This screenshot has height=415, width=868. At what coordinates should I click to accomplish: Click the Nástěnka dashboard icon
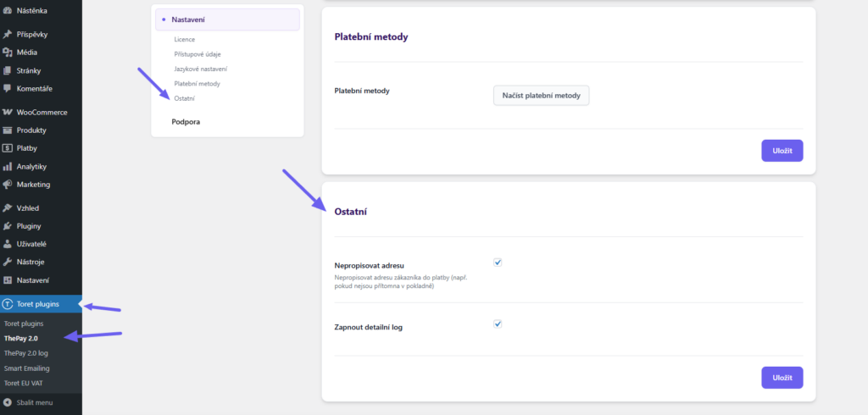pyautogui.click(x=7, y=10)
